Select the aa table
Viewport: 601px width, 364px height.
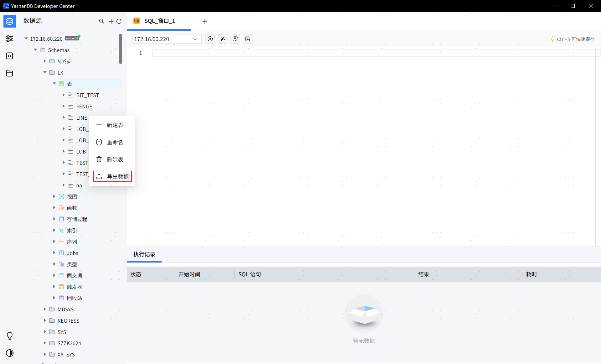(x=79, y=185)
